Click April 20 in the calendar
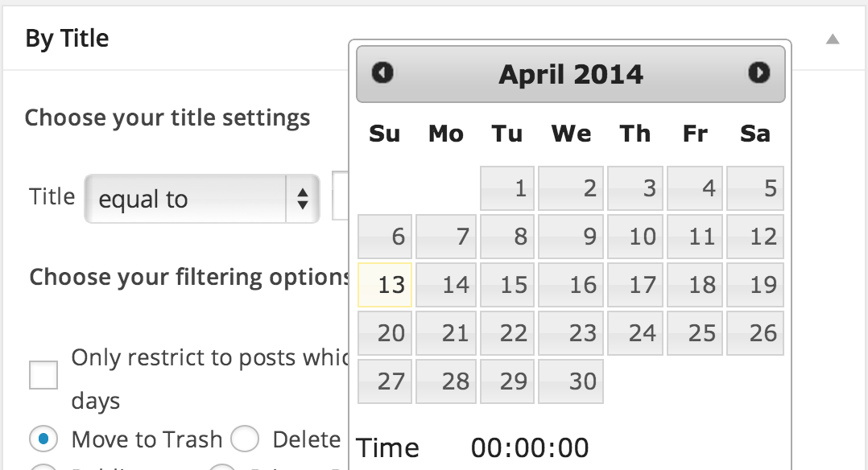 click(385, 333)
